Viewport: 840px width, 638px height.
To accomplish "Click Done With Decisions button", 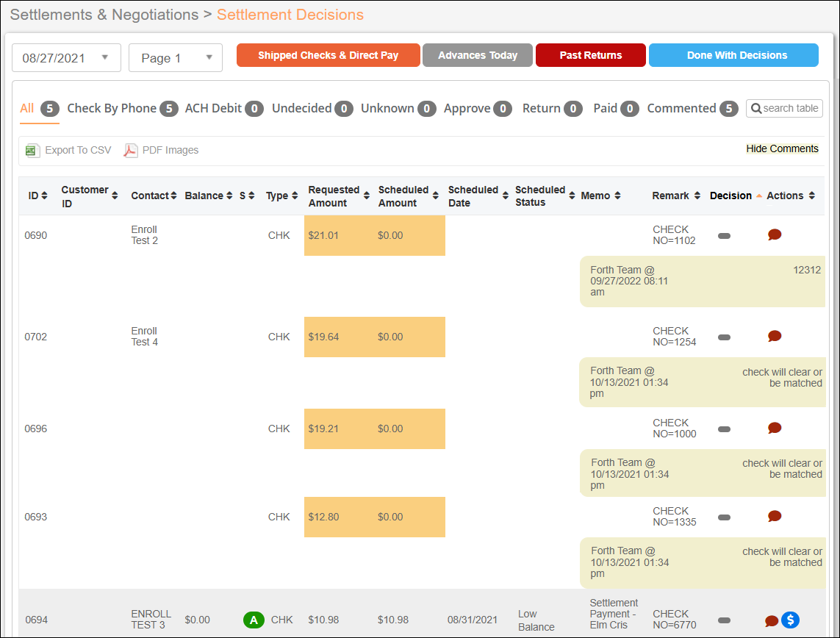I will (734, 55).
